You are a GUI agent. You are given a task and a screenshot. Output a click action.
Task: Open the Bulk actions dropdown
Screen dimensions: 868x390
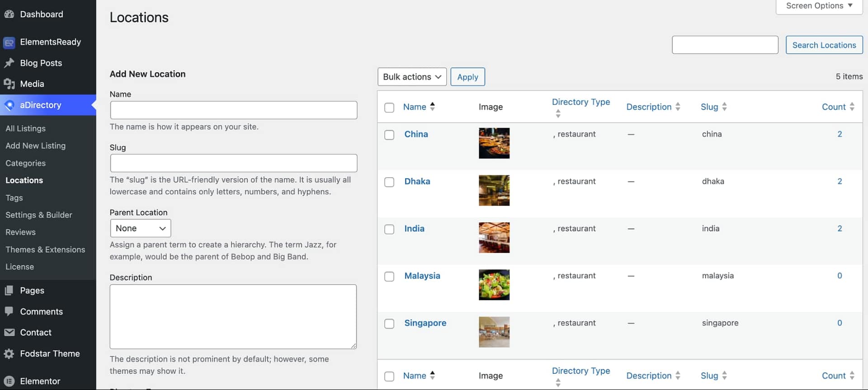coord(412,77)
